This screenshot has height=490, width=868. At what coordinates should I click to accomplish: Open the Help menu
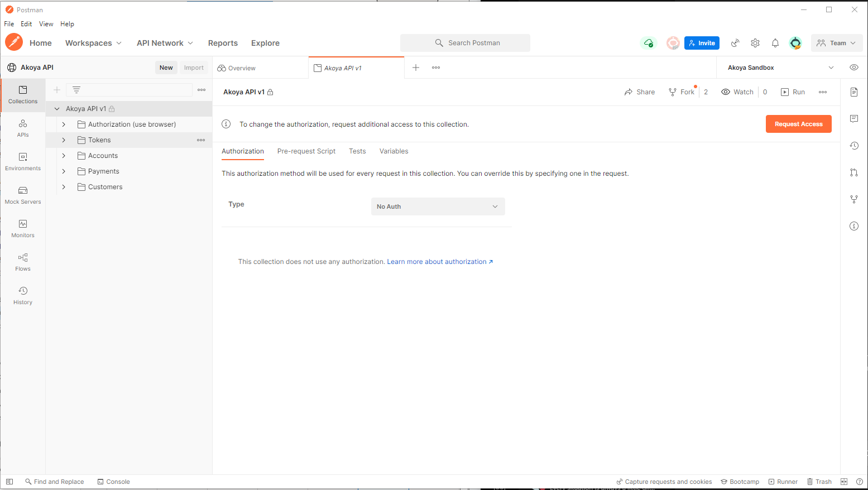(67, 24)
